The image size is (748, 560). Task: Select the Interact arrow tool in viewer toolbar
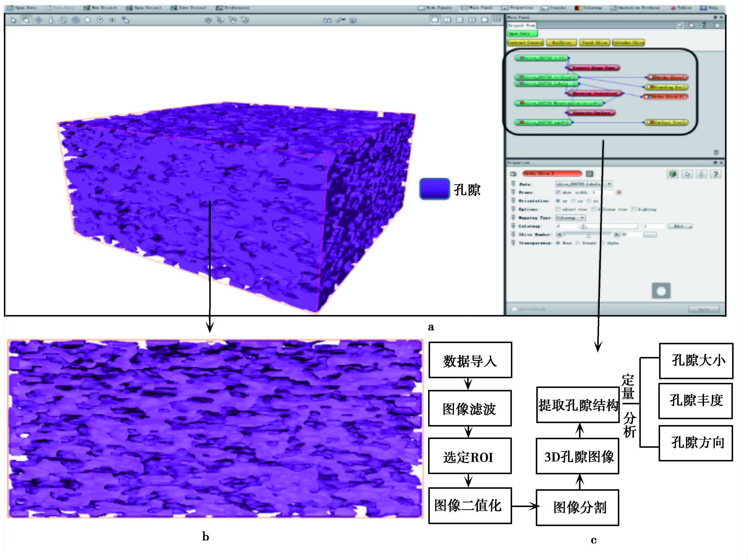(x=13, y=20)
